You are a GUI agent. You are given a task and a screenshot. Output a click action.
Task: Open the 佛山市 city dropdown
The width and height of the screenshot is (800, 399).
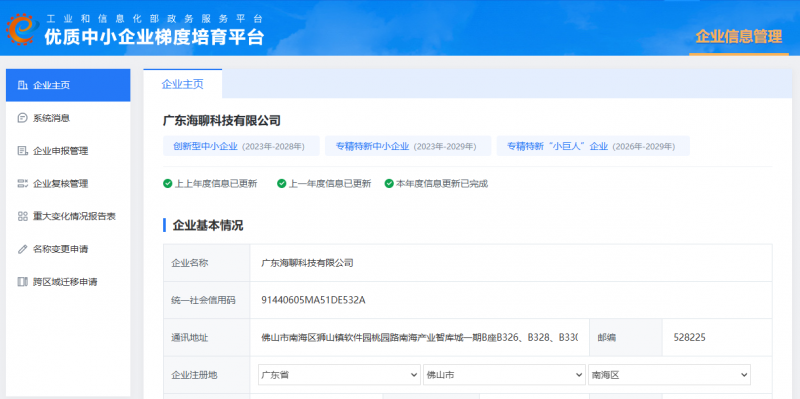(x=504, y=375)
